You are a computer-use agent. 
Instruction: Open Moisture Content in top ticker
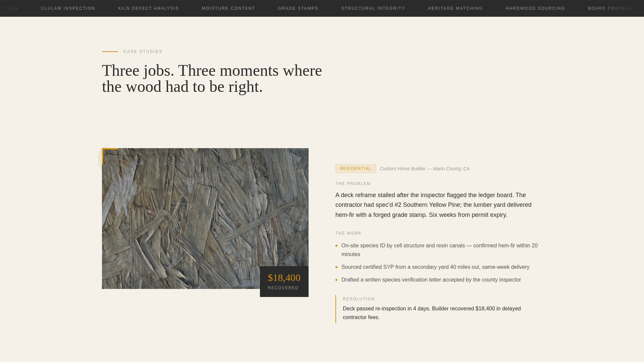point(228,8)
